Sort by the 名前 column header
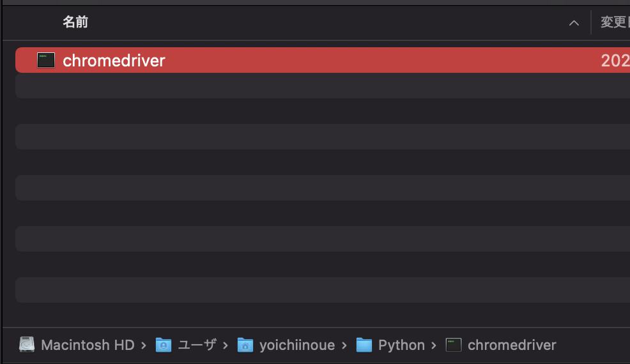Image resolution: width=630 pixels, height=364 pixels. [x=75, y=22]
